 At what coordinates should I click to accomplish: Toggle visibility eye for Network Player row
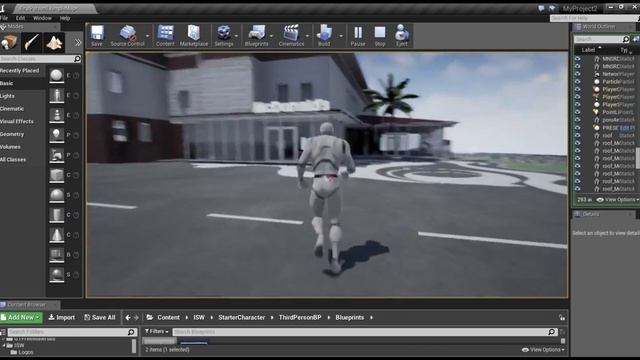(x=578, y=74)
